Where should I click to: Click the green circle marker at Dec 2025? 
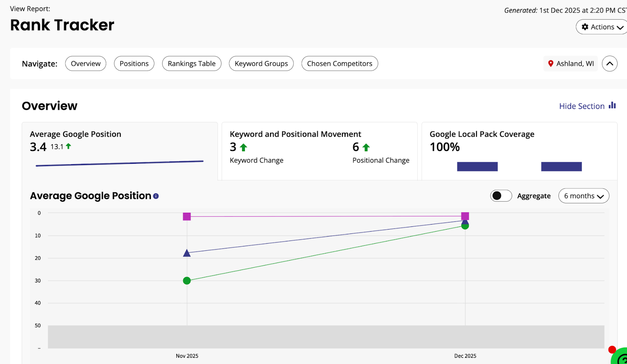[x=465, y=226]
